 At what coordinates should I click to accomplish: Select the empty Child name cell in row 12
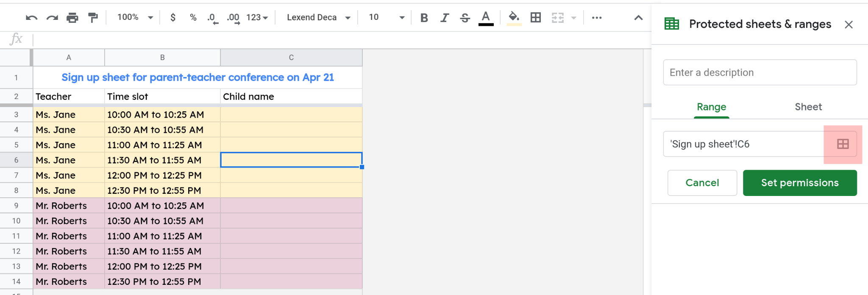click(x=291, y=251)
